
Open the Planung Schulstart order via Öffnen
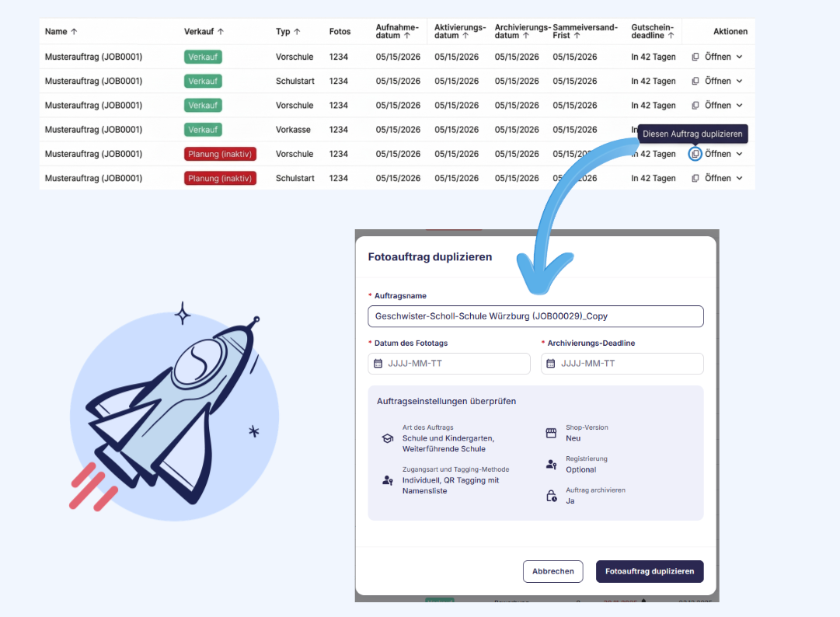pos(718,179)
